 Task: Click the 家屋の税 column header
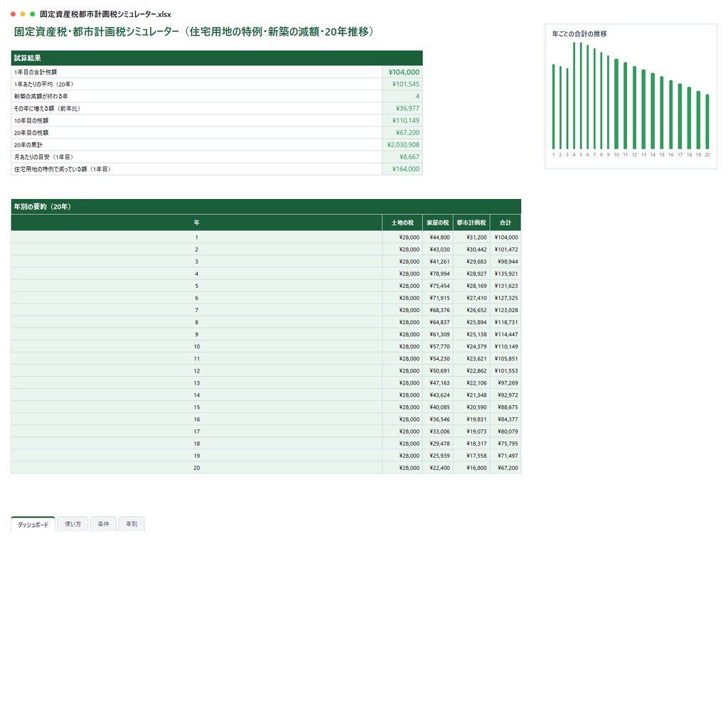tap(438, 223)
